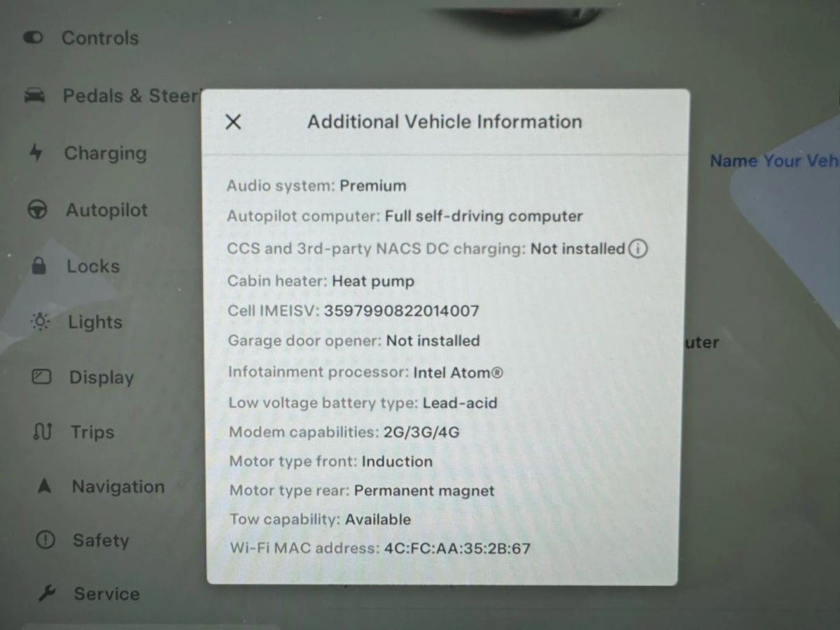Select the Navigation arrow icon

44,486
